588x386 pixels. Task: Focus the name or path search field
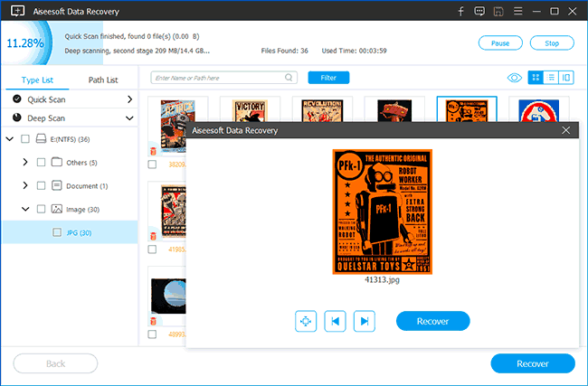223,78
